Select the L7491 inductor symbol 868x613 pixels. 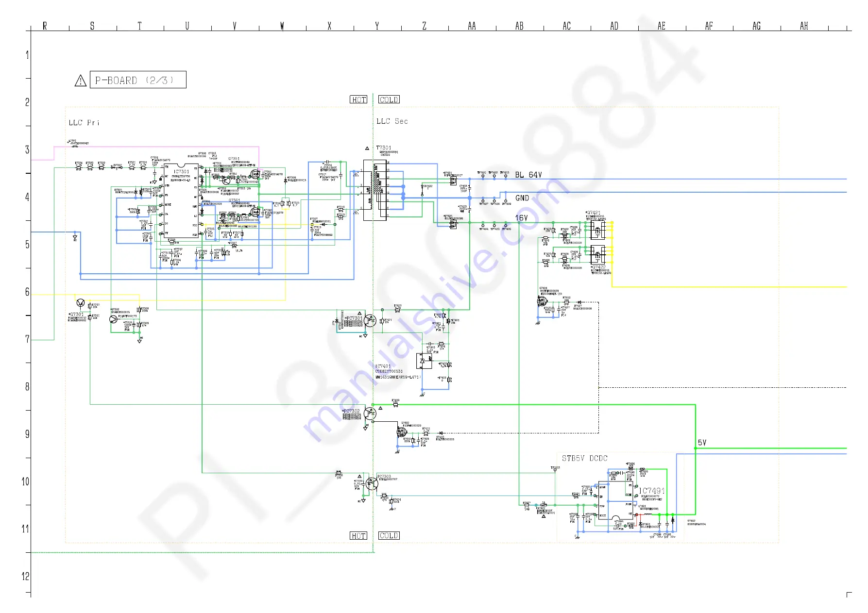pyautogui.click(x=647, y=514)
